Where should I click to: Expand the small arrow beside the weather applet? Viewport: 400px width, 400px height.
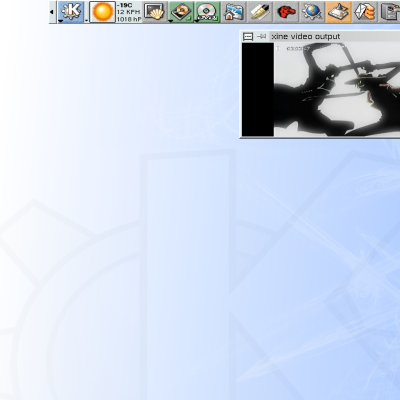pyautogui.click(x=87, y=21)
